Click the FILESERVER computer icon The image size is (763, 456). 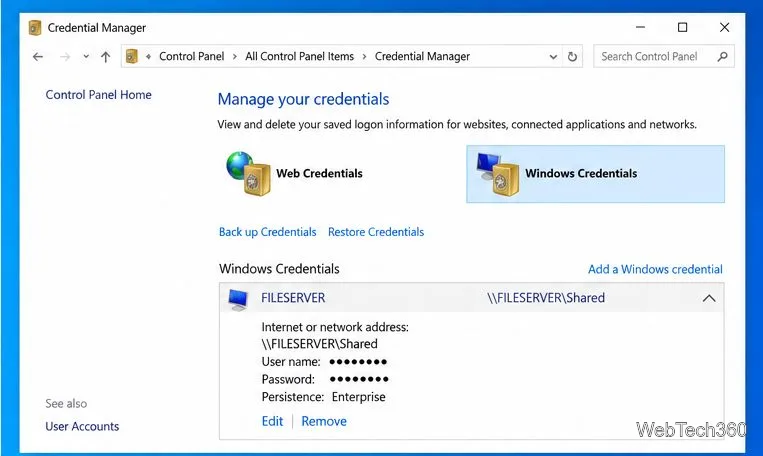[238, 299]
